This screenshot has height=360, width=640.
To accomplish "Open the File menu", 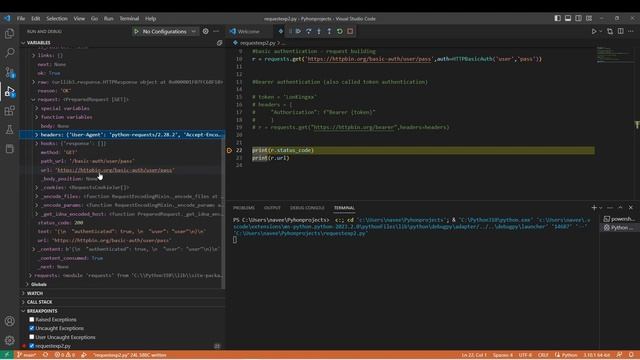I will click(x=21, y=18).
